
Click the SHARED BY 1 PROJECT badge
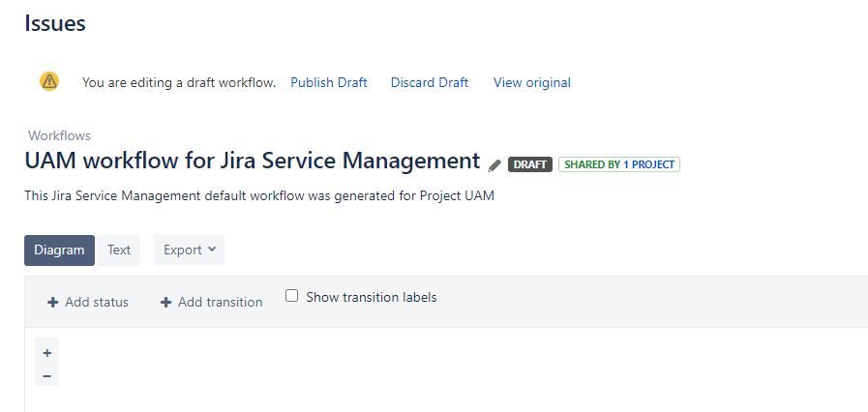tap(619, 164)
